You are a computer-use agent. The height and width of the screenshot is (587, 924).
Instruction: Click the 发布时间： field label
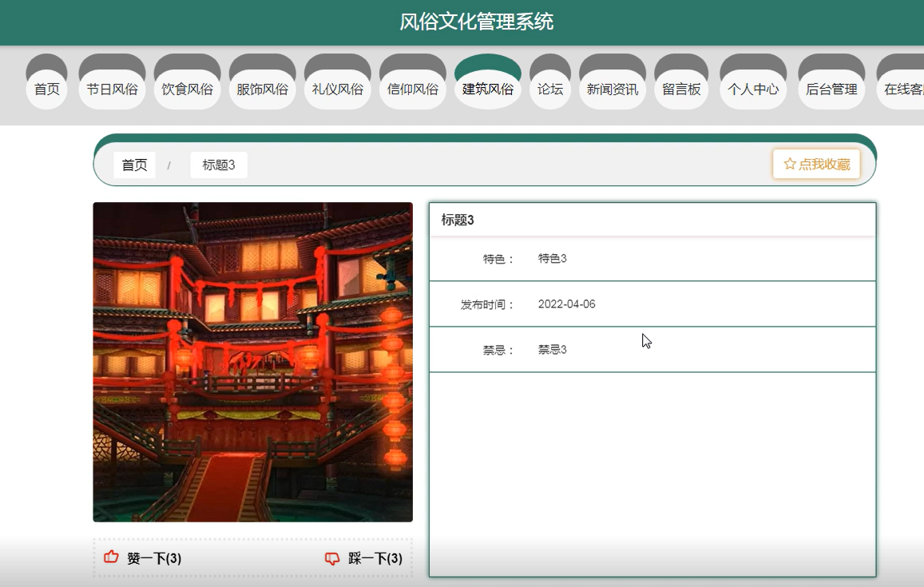pyautogui.click(x=487, y=305)
